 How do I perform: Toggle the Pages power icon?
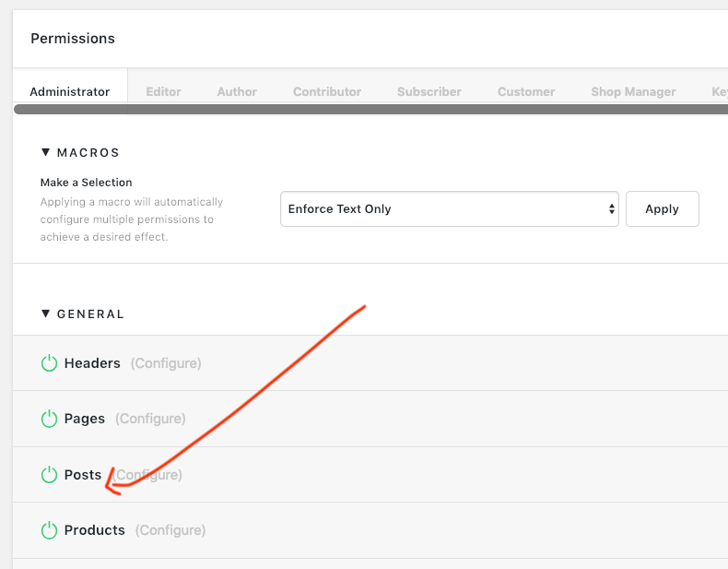[50, 419]
